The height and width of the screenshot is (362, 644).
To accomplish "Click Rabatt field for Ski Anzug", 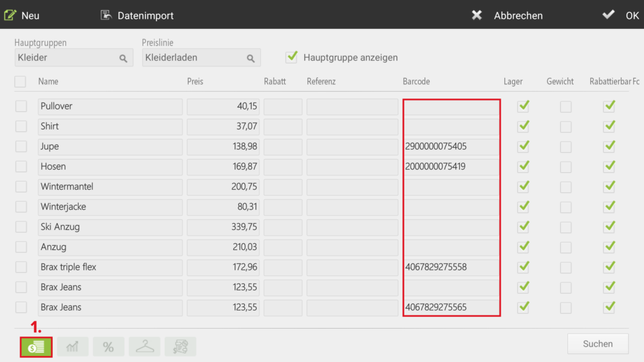I will (x=283, y=227).
